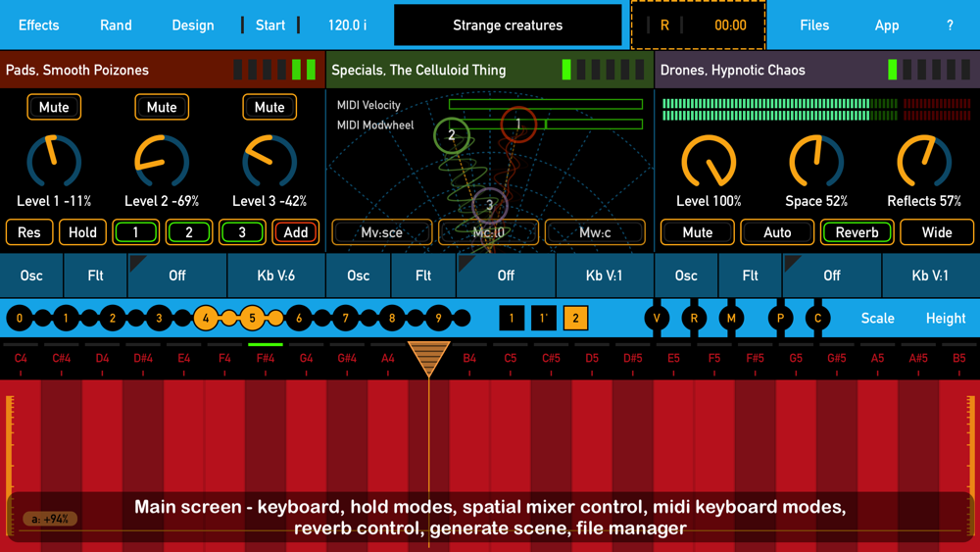This screenshot has height=552, width=980.
Task: Open the Files menu
Action: pos(813,25)
